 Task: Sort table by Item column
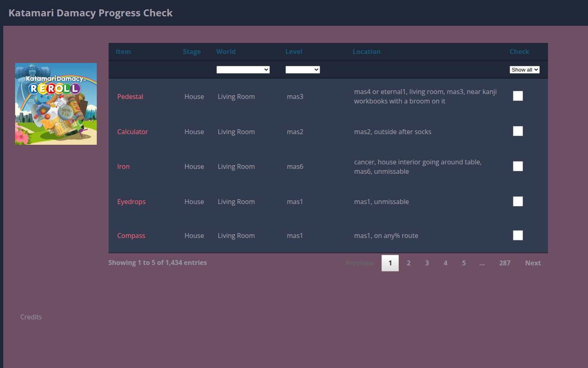point(123,52)
